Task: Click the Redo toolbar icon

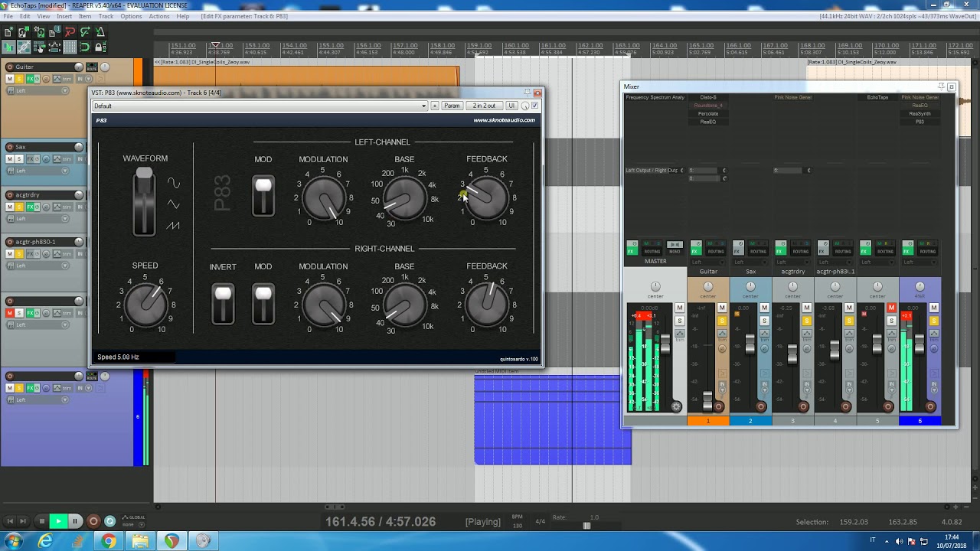Action: [85, 32]
